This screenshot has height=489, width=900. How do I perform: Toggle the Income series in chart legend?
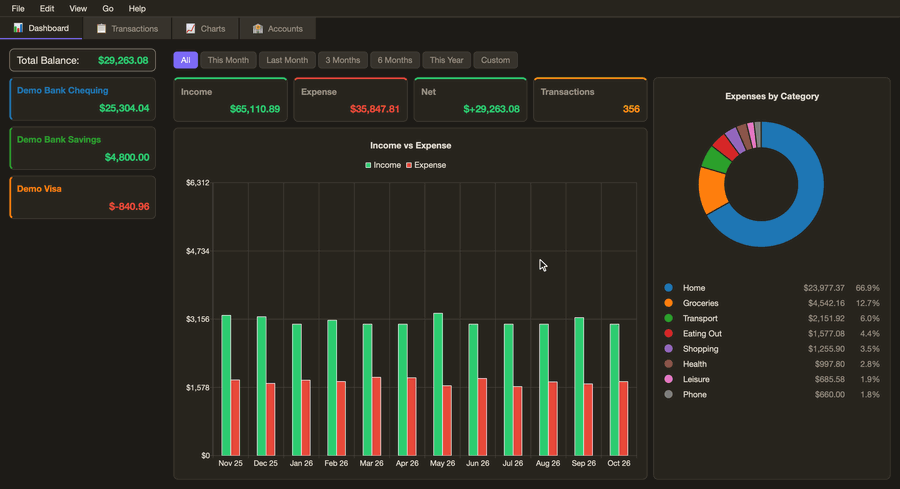click(383, 165)
